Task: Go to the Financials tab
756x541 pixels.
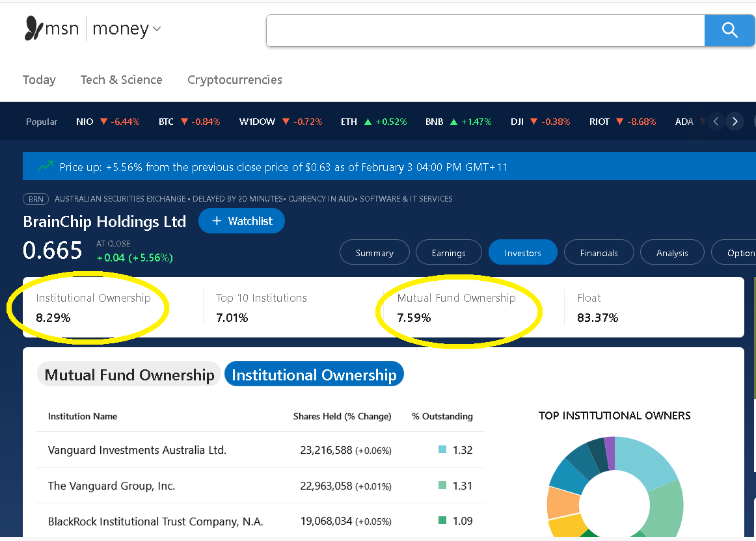Action: [599, 253]
